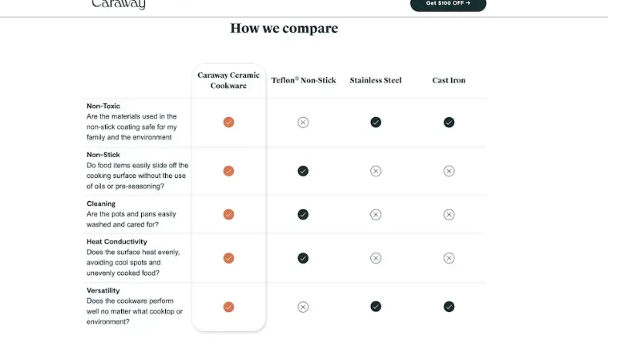The width and height of the screenshot is (644, 349).
Task: Click orange checkmark in Versatility Caraway row
Action: click(x=229, y=307)
